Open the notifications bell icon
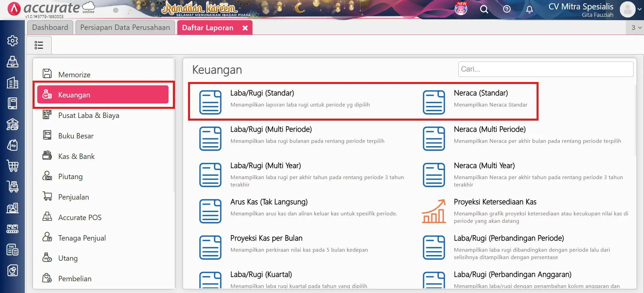Image resolution: width=644 pixels, height=293 pixels. point(529,9)
